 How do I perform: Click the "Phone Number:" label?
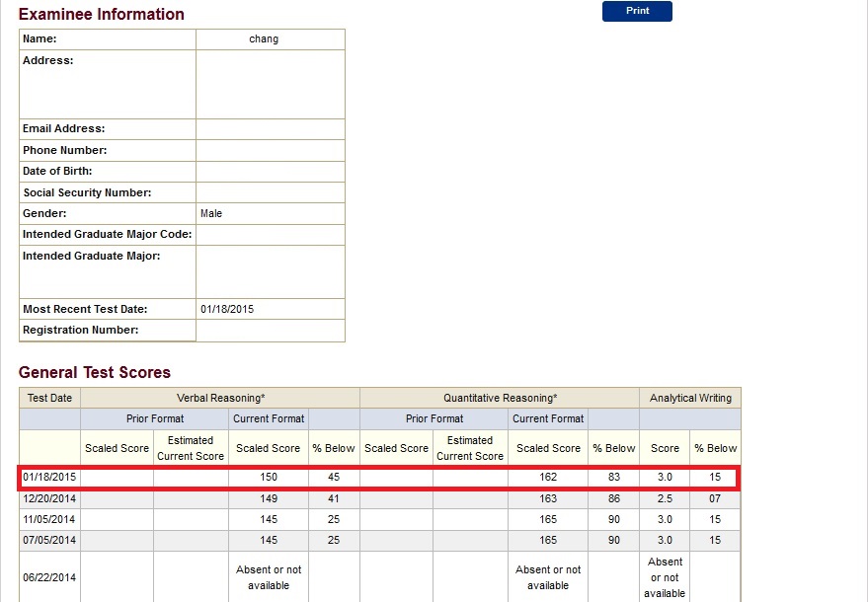point(65,150)
